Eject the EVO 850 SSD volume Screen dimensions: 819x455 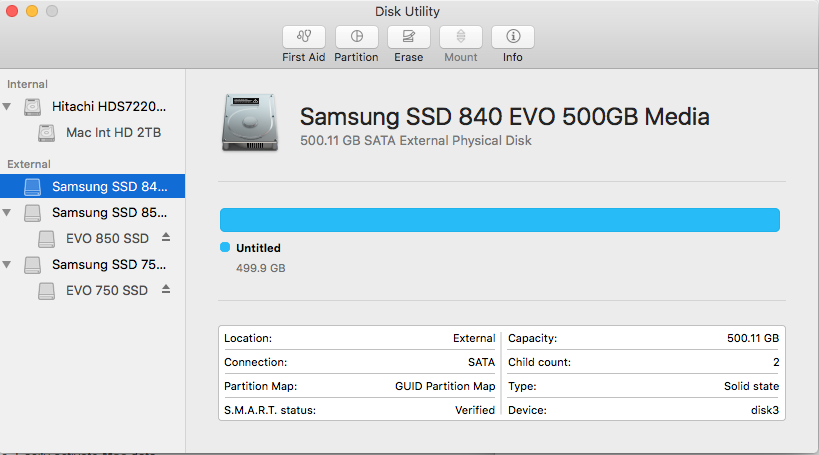166,238
